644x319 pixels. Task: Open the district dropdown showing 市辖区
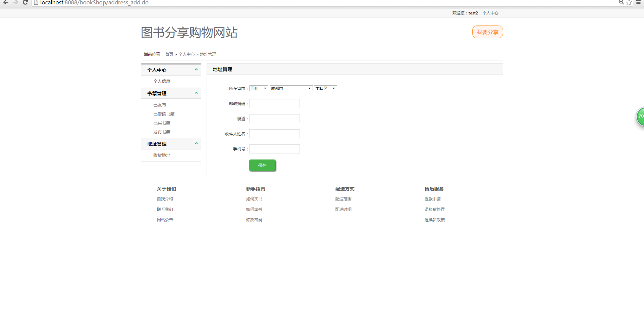(325, 88)
